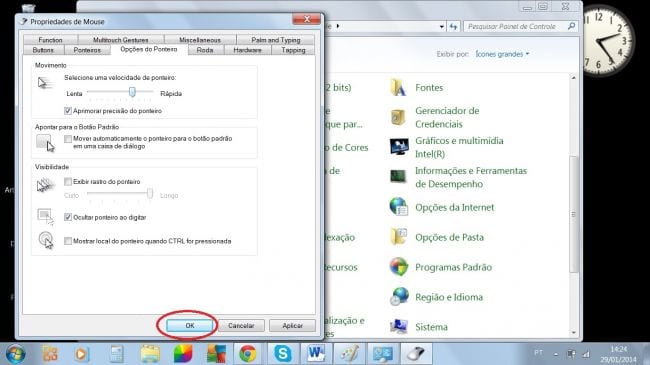650x365 pixels.
Task: Toggle Ocultar ponteiro ao digitar checkbox
Action: 68,217
